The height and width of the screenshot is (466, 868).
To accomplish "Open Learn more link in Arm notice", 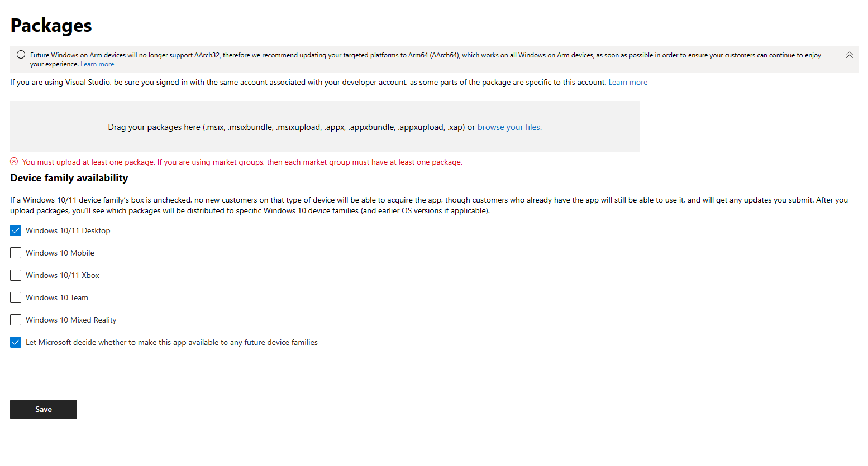I will click(97, 64).
